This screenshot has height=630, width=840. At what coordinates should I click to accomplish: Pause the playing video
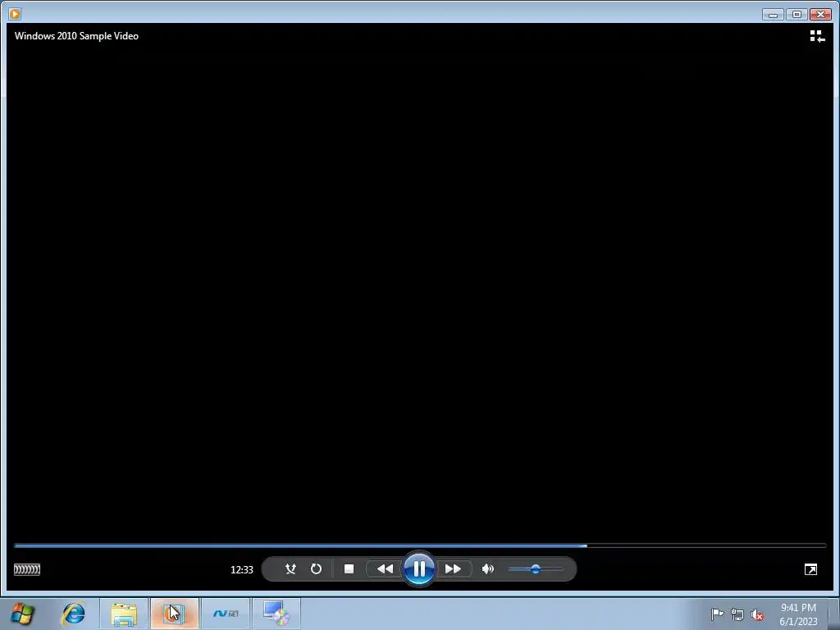point(419,568)
